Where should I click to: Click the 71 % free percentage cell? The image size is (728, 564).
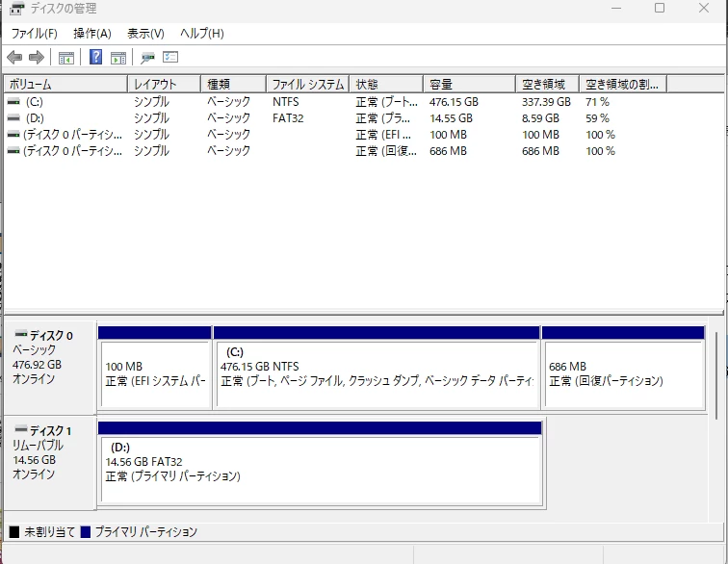(x=597, y=102)
